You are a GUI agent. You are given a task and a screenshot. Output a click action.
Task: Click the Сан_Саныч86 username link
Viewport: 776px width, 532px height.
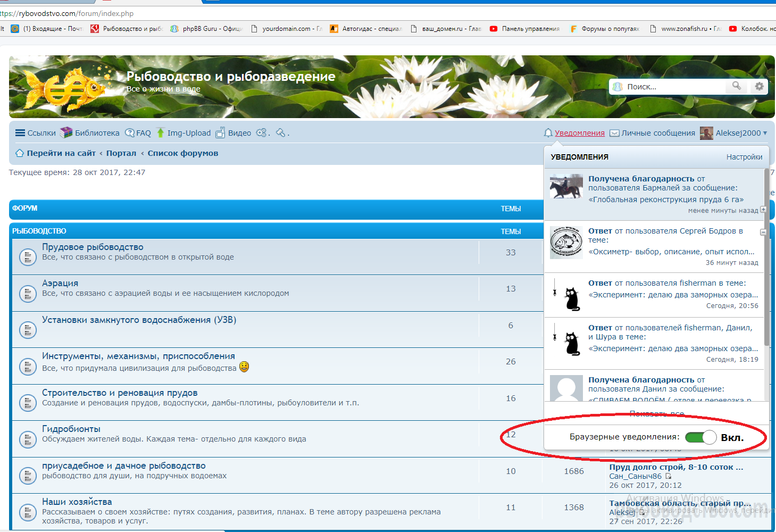(636, 476)
